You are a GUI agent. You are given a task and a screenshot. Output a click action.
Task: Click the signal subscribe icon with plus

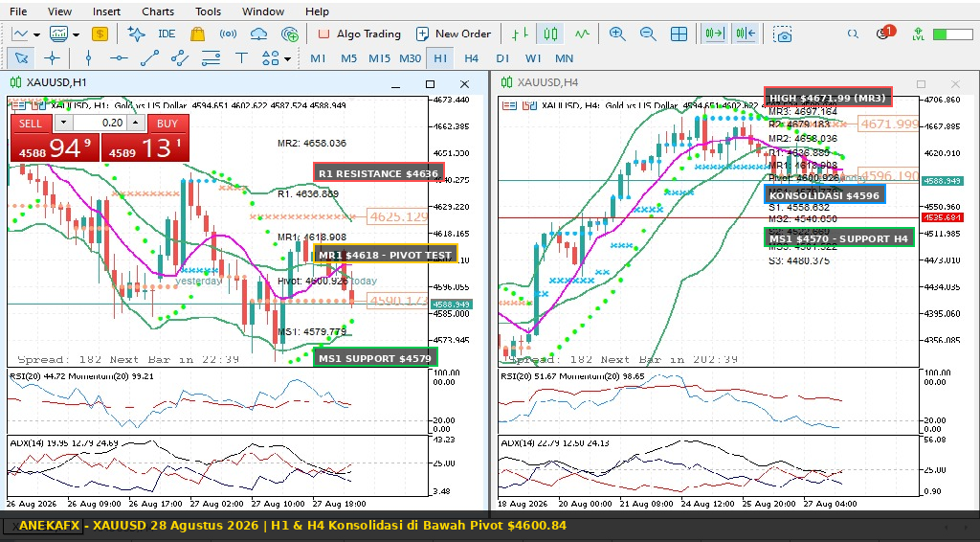tap(289, 34)
